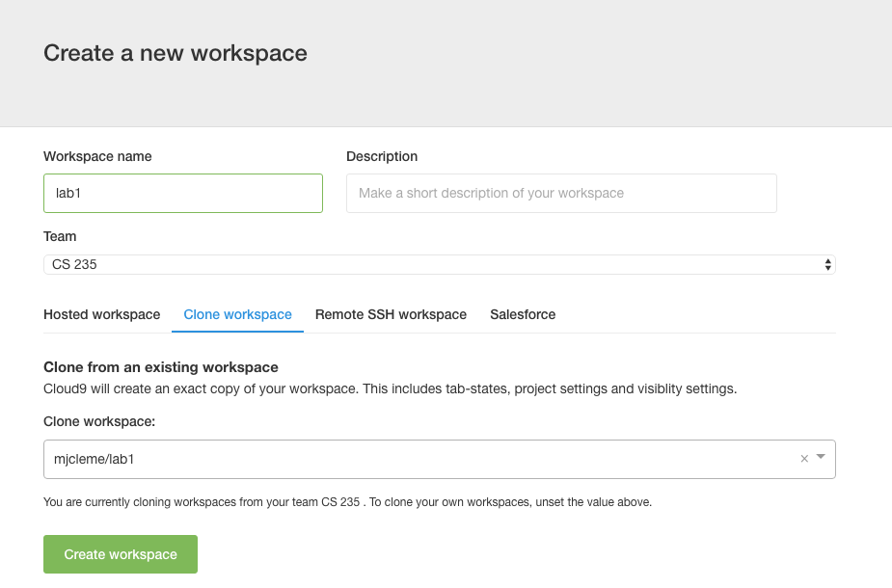
Task: Open the Remote SSH workspace tab
Action: [x=391, y=315]
